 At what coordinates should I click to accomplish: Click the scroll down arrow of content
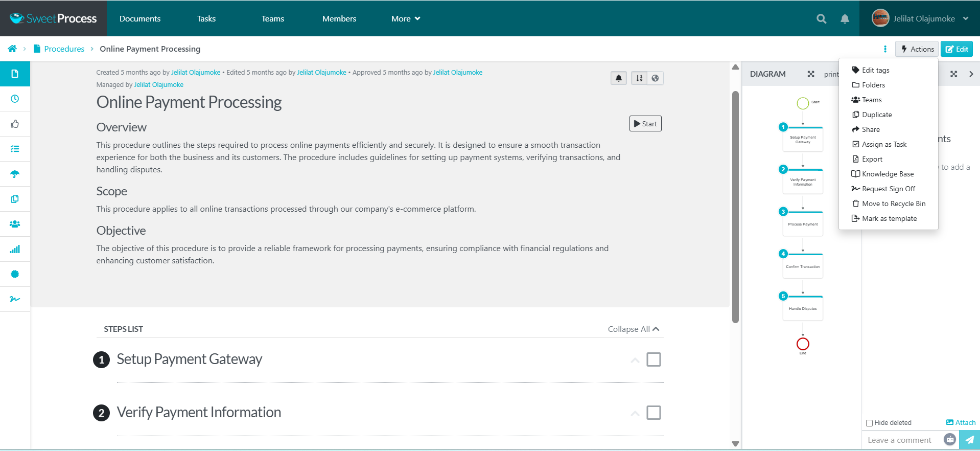tap(735, 444)
